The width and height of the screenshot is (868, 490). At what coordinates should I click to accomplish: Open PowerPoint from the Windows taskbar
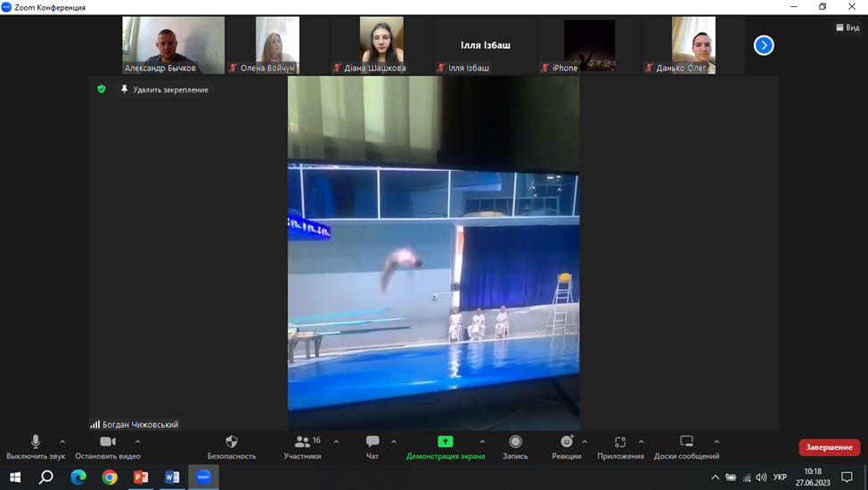point(141,478)
